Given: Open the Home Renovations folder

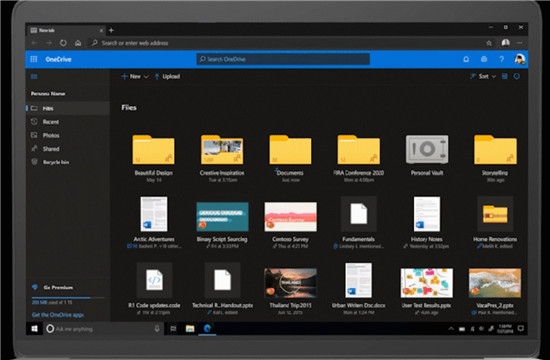Looking at the screenshot, I should (495, 214).
